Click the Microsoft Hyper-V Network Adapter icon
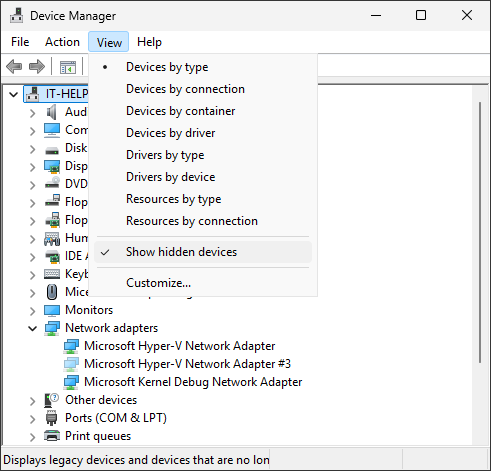The width and height of the screenshot is (491, 471). [x=71, y=346]
